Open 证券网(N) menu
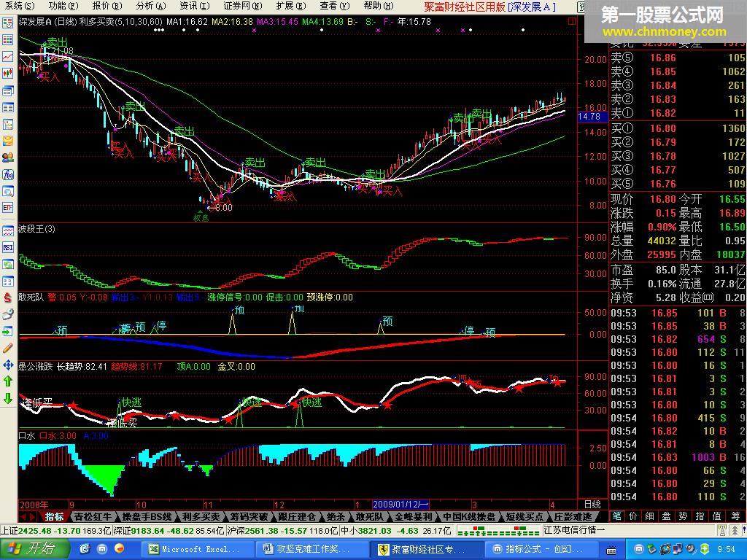This screenshot has width=747, height=560. (242, 6)
